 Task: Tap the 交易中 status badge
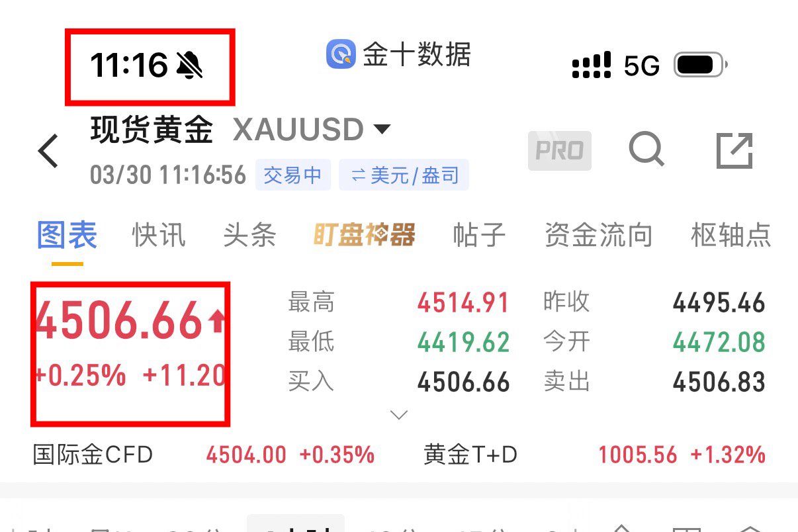point(293,175)
